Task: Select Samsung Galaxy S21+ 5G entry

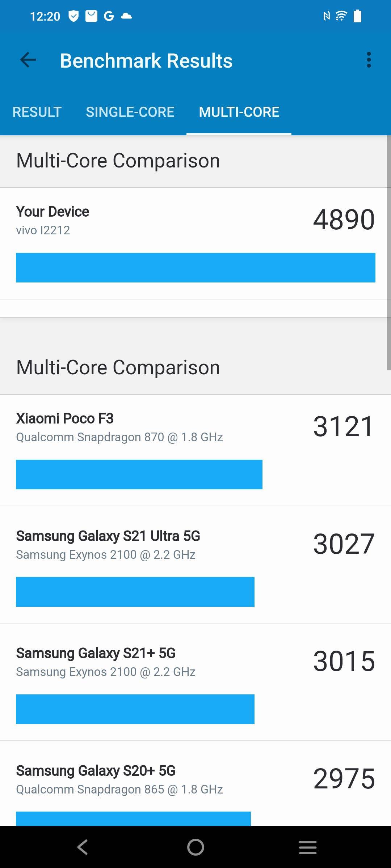Action: 195,682
